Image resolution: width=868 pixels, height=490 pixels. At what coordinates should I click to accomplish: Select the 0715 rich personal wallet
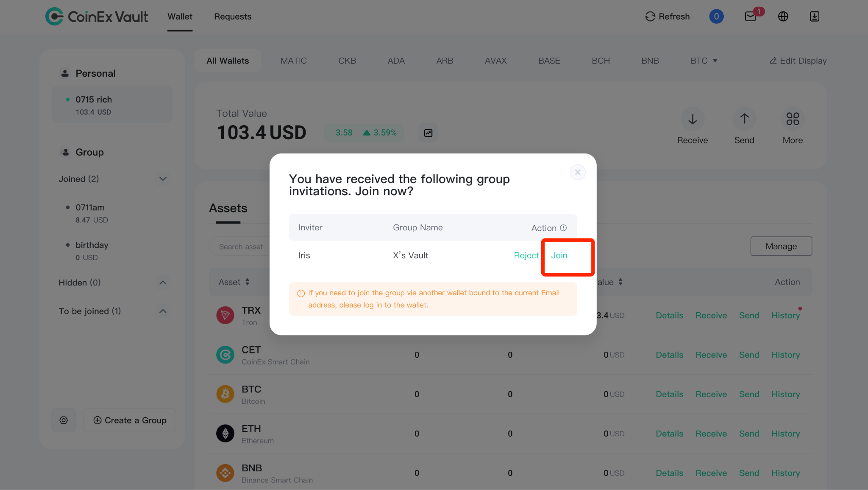click(x=112, y=105)
